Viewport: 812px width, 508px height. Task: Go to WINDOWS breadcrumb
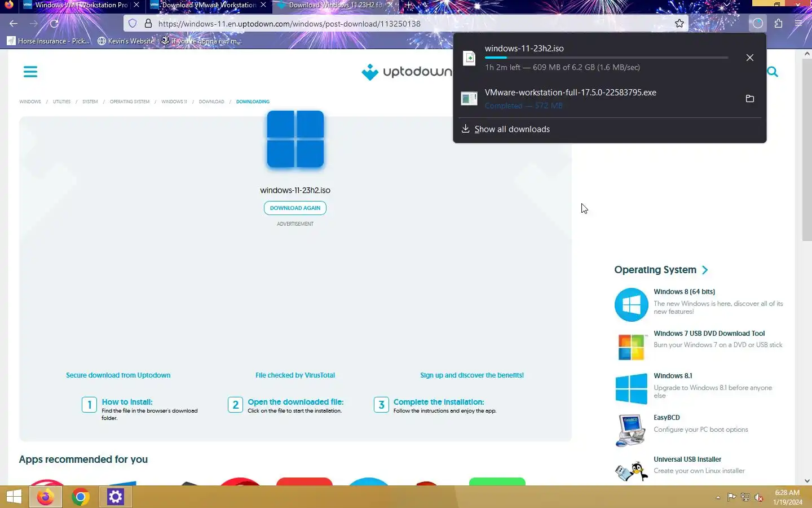[x=30, y=102]
